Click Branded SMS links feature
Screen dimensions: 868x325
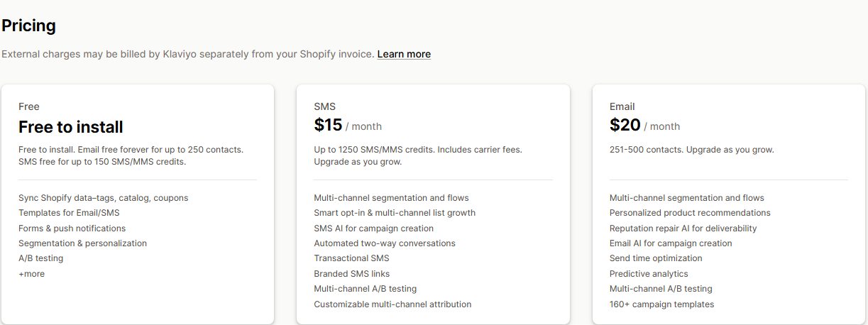[351, 274]
